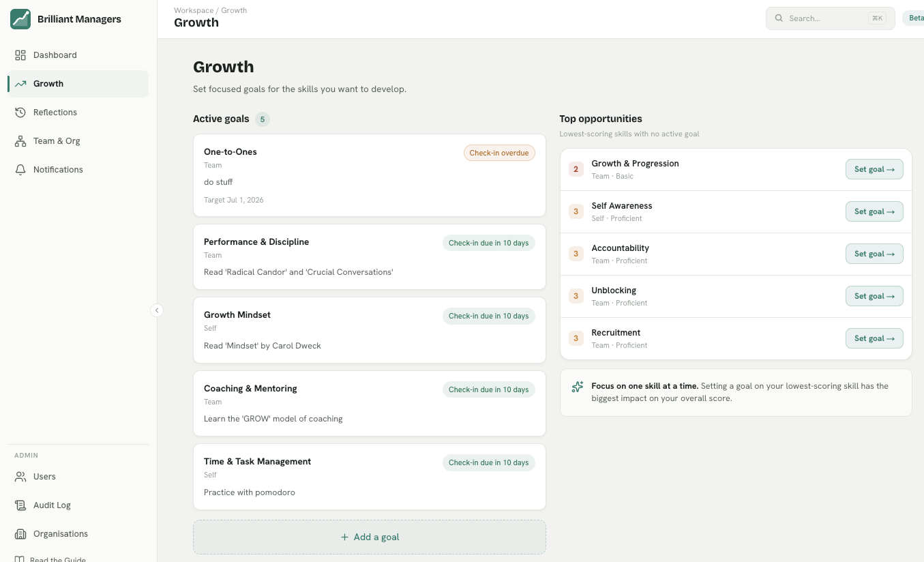Set goal for Self Awareness
The image size is (924, 562).
[874, 211]
